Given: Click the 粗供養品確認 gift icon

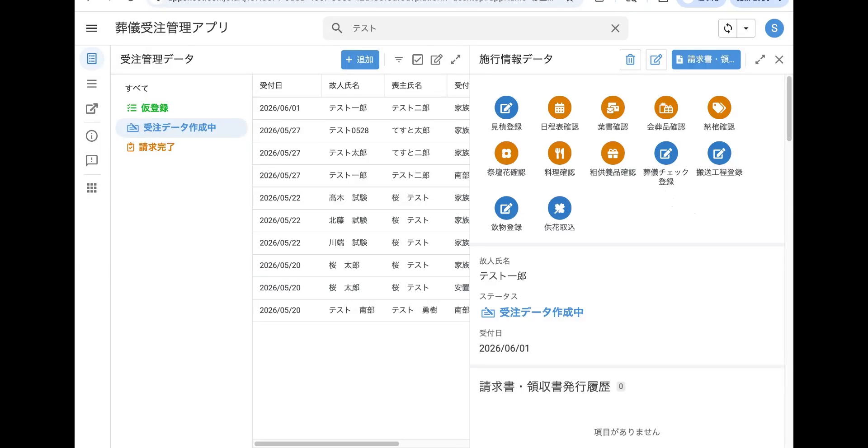Looking at the screenshot, I should [613, 154].
